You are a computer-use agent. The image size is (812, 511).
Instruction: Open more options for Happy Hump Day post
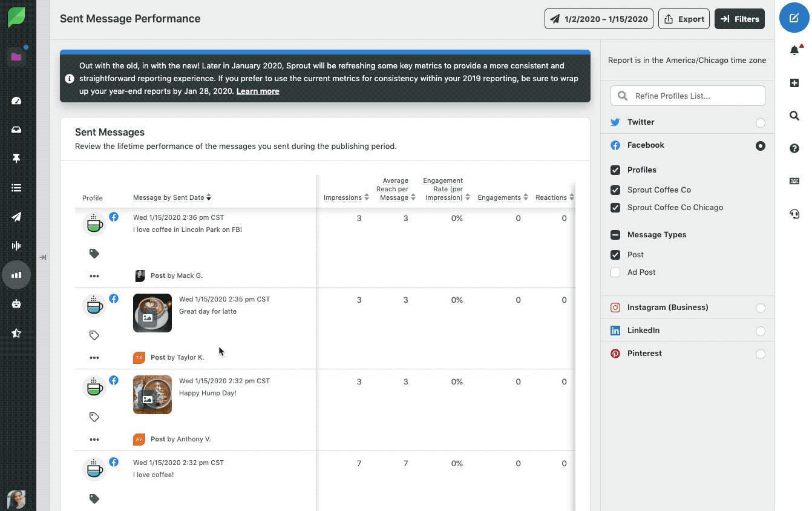click(x=94, y=440)
